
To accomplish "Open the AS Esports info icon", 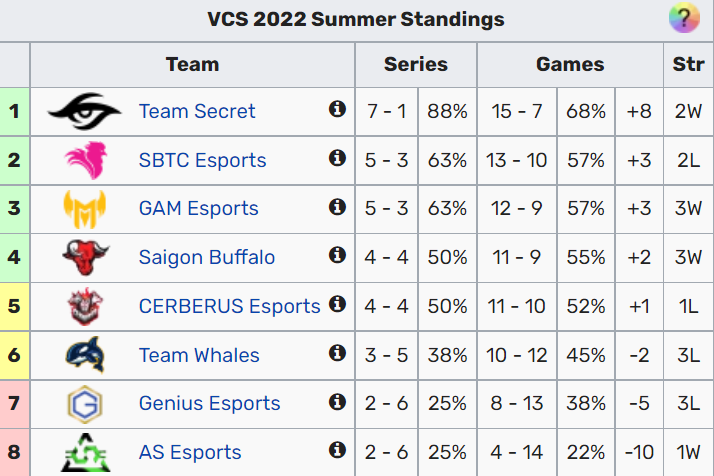I will point(337,450).
